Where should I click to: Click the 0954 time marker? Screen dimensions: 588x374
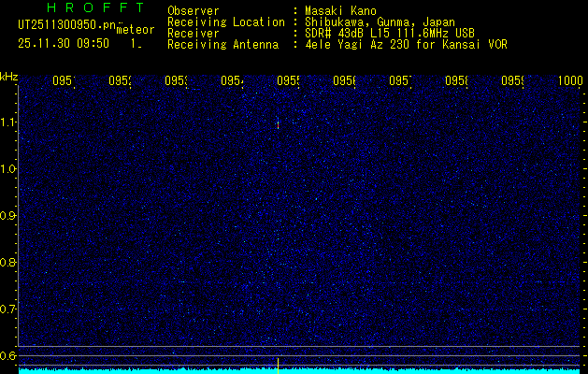pos(232,80)
